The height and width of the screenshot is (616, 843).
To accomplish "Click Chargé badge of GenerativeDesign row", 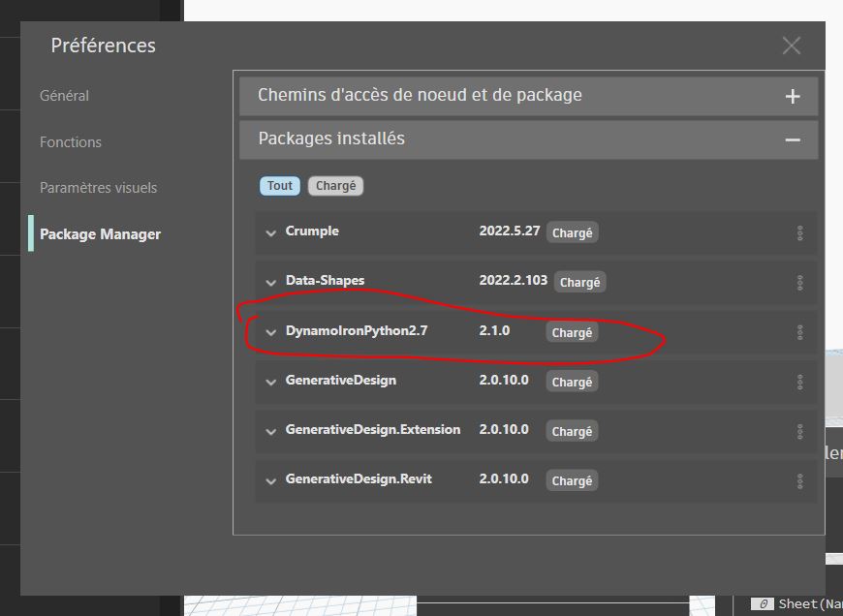I will click(x=572, y=382).
